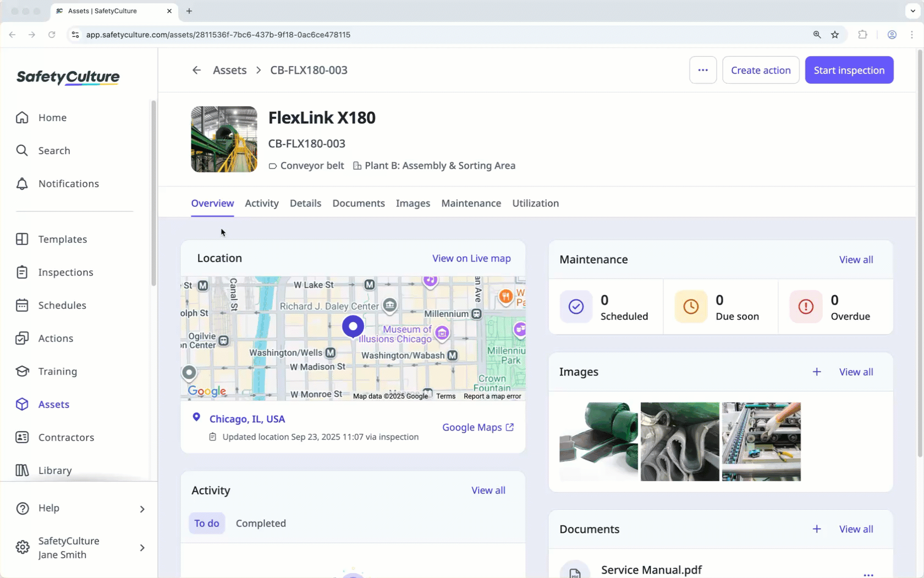Click the Help question mark icon
Image resolution: width=924 pixels, height=578 pixels.
tap(23, 508)
